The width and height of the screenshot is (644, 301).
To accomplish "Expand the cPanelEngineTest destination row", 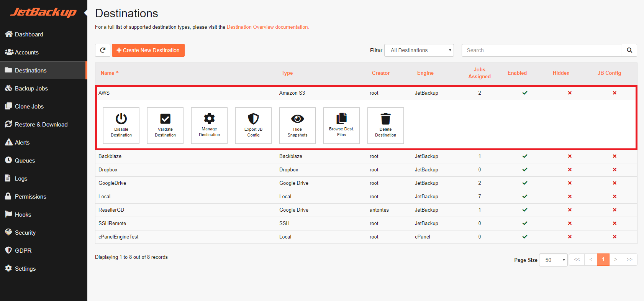I will [366, 237].
